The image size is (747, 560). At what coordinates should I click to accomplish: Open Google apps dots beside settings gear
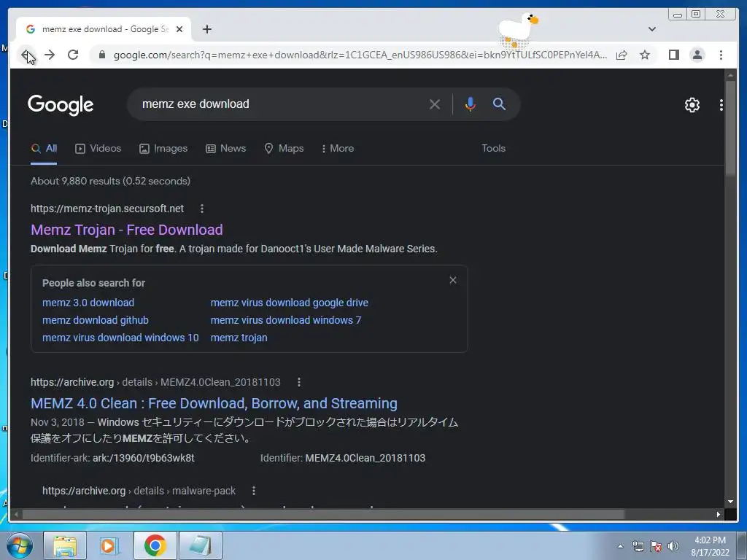721,105
